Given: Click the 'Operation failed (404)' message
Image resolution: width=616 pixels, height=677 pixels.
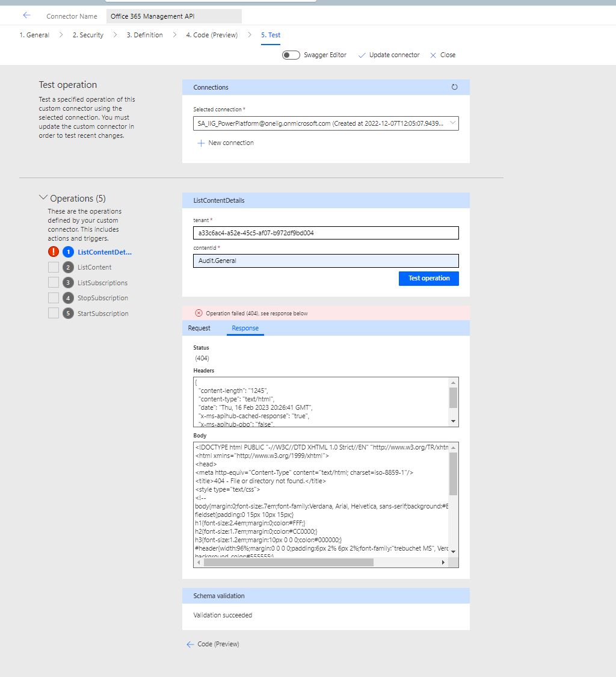Looking at the screenshot, I should click(x=256, y=314).
